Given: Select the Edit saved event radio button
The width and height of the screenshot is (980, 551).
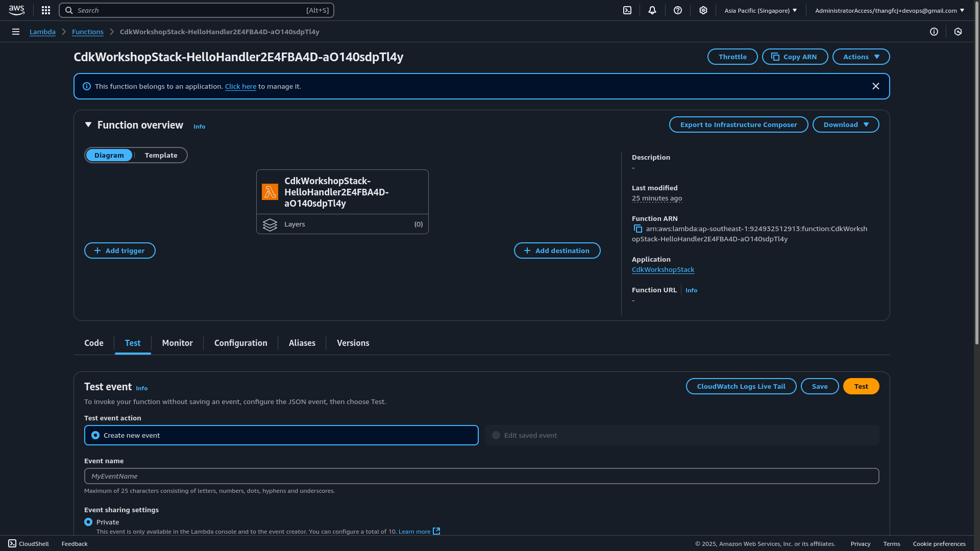Looking at the screenshot, I should (x=496, y=435).
